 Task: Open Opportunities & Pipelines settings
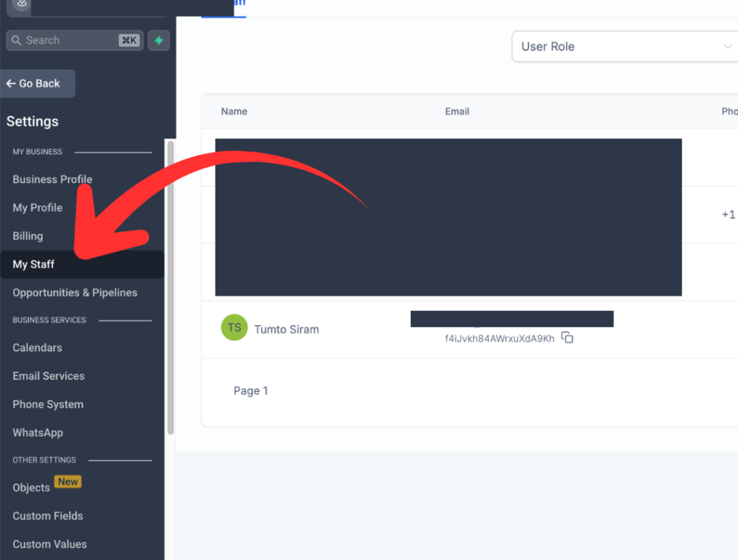pyautogui.click(x=75, y=293)
